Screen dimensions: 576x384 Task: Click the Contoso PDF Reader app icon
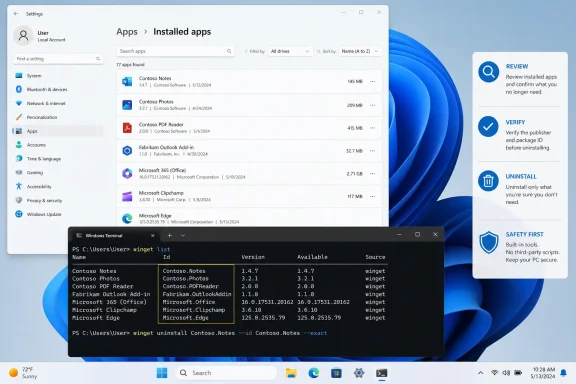127,128
